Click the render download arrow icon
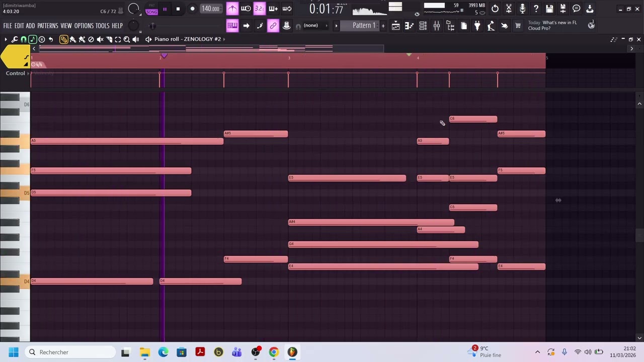Viewport: 644px width, 362px height. pos(590,9)
